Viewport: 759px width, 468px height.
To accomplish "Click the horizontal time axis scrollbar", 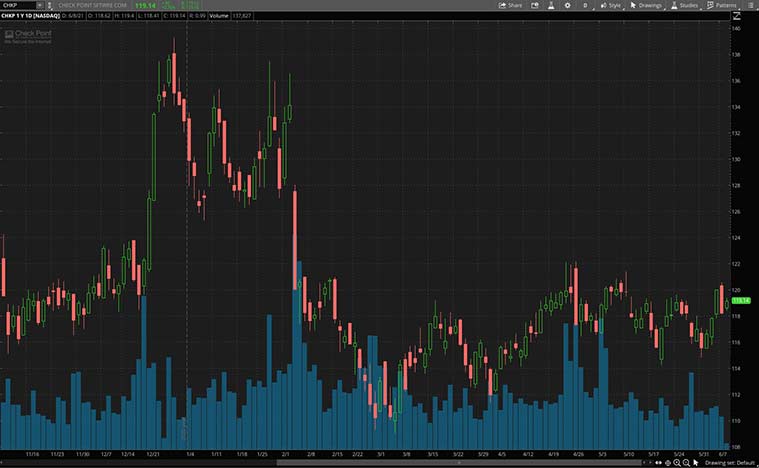I will 459,463.
